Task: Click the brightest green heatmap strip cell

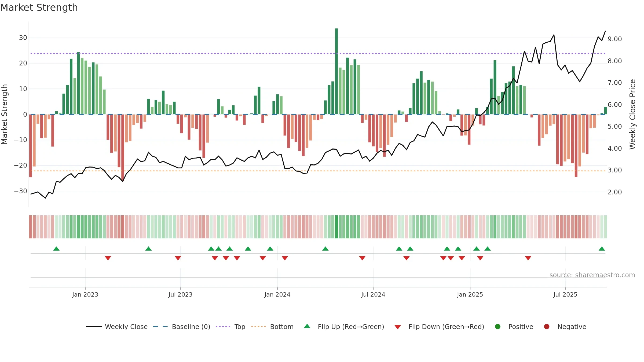Action: (x=336, y=227)
